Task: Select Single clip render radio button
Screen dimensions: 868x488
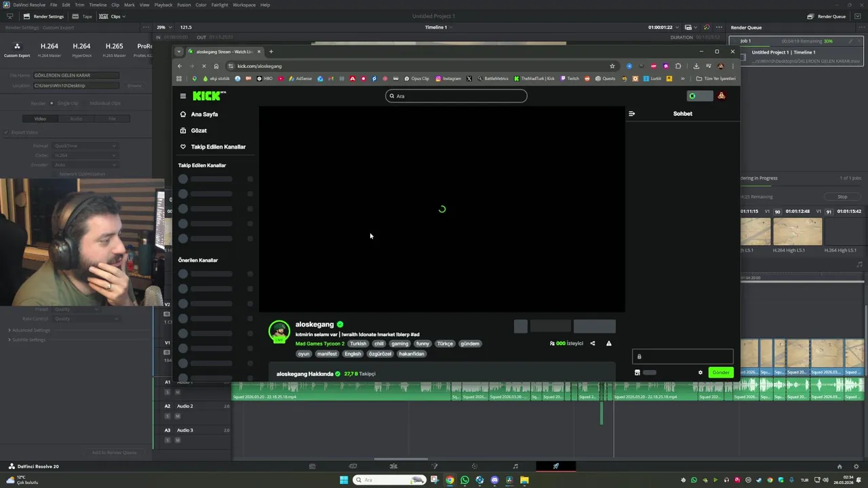Action: tap(52, 103)
